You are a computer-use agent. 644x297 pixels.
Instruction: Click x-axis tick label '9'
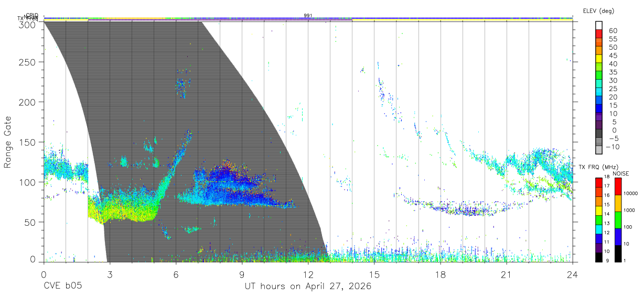point(242,275)
